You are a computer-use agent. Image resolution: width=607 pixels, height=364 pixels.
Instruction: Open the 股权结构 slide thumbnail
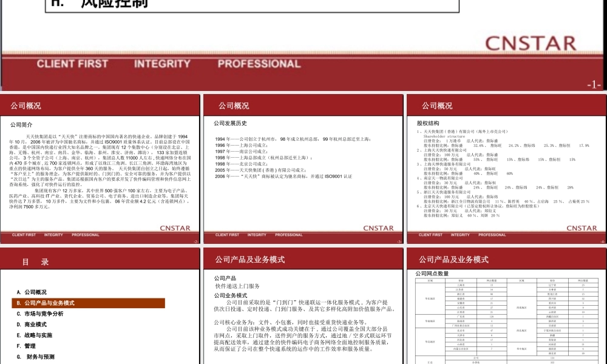(x=506, y=169)
